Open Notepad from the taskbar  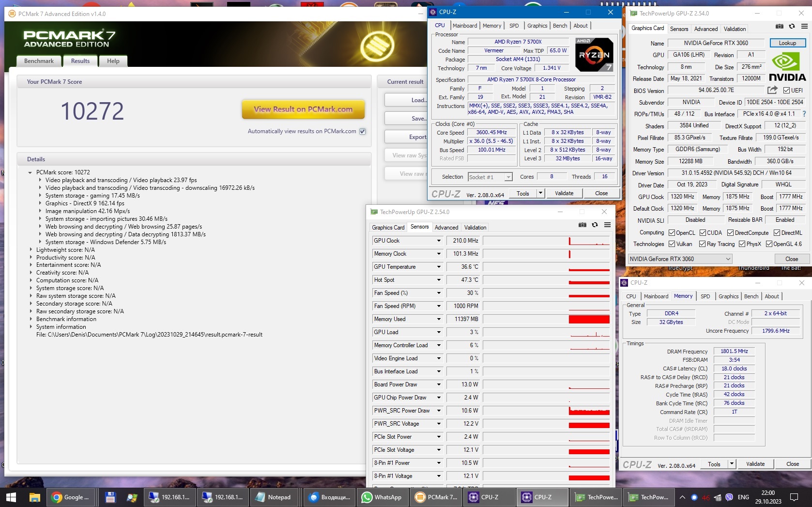point(274,497)
